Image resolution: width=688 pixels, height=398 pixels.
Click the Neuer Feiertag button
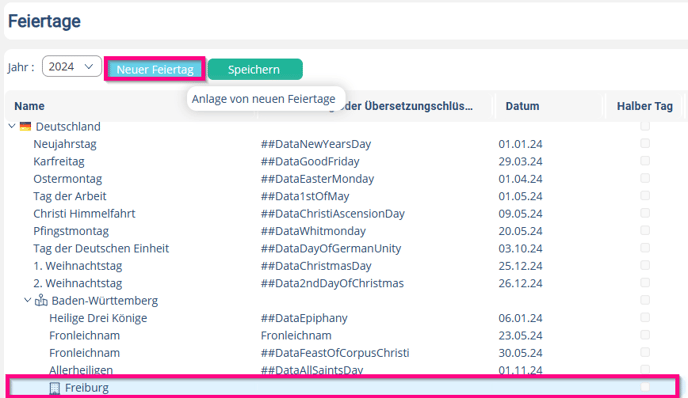coord(155,69)
